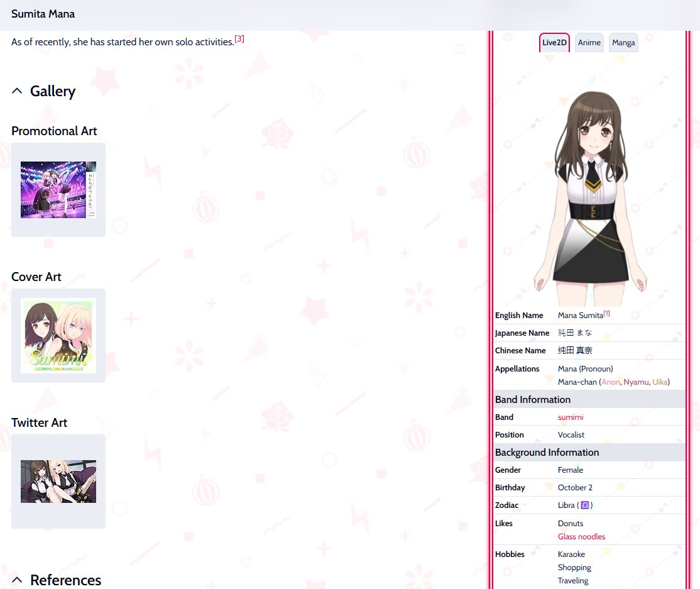Click the Libra zodiac symbol icon
The height and width of the screenshot is (589, 700).
tap(585, 505)
